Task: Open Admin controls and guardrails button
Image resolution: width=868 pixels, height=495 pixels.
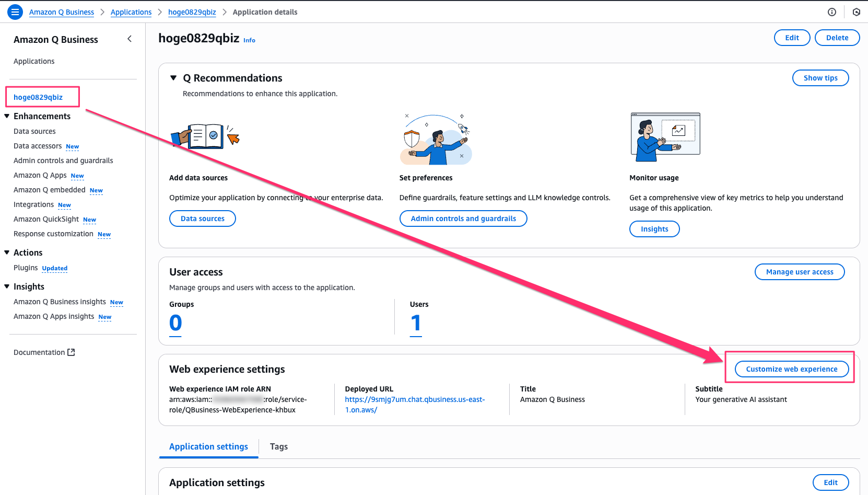Action: click(x=463, y=218)
